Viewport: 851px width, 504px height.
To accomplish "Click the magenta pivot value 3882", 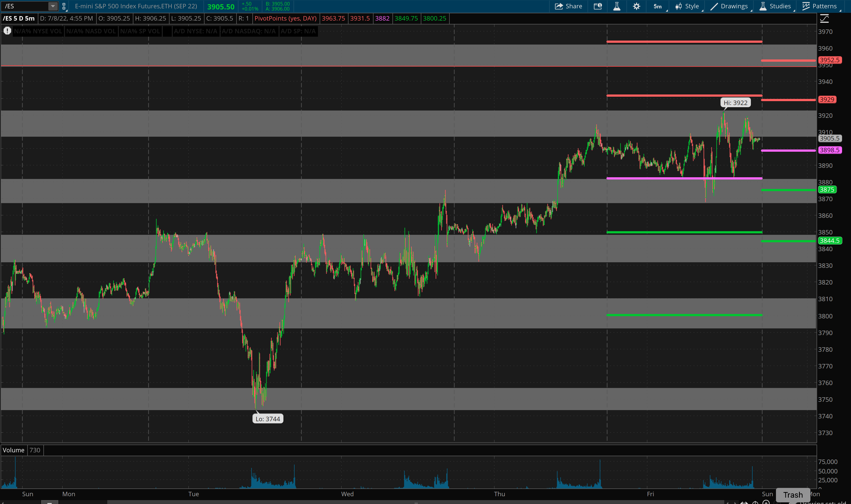I will click(x=382, y=18).
